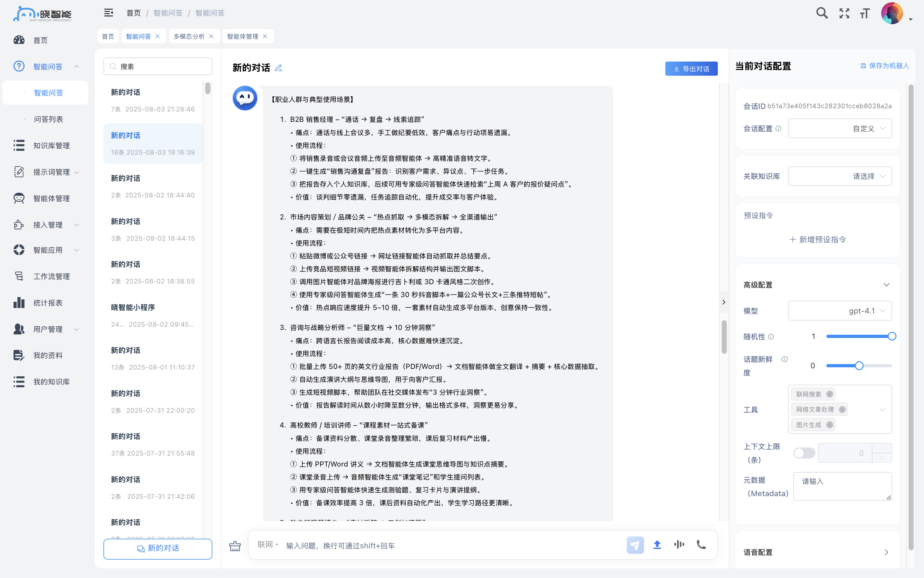Open 知识库管理 in the sidebar
This screenshot has width=924, height=578.
click(51, 146)
